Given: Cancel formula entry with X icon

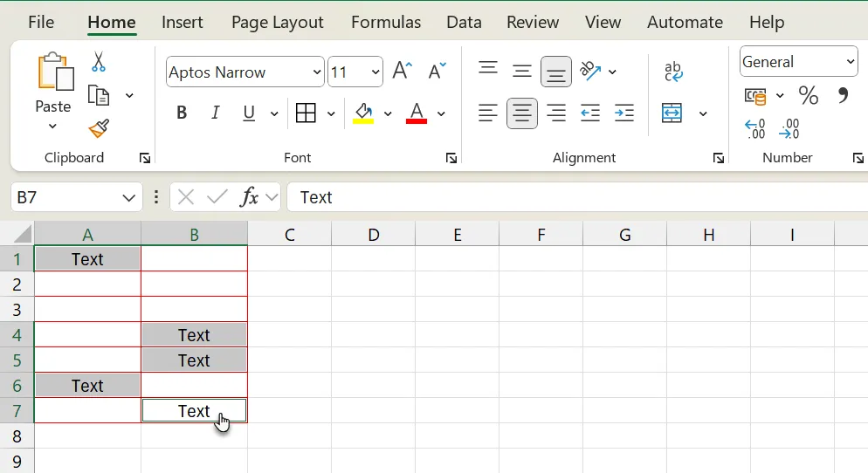Looking at the screenshot, I should click(186, 197).
